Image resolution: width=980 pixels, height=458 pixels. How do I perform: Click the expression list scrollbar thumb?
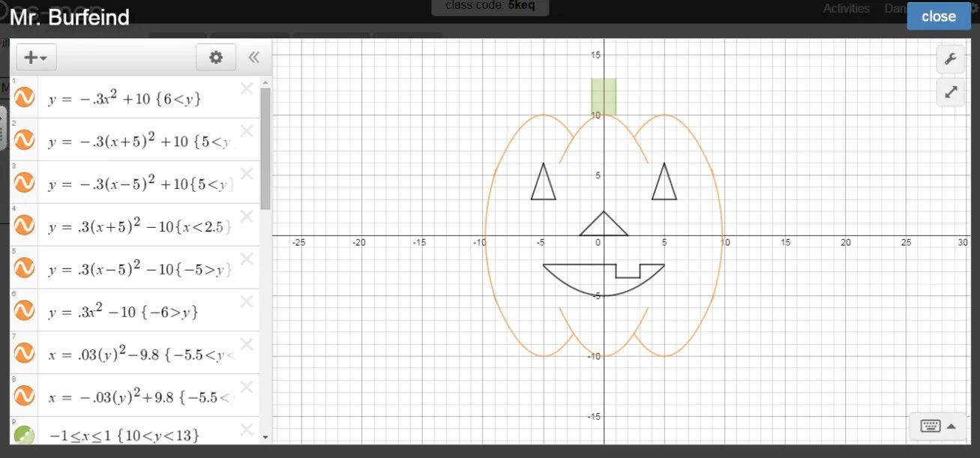265,148
